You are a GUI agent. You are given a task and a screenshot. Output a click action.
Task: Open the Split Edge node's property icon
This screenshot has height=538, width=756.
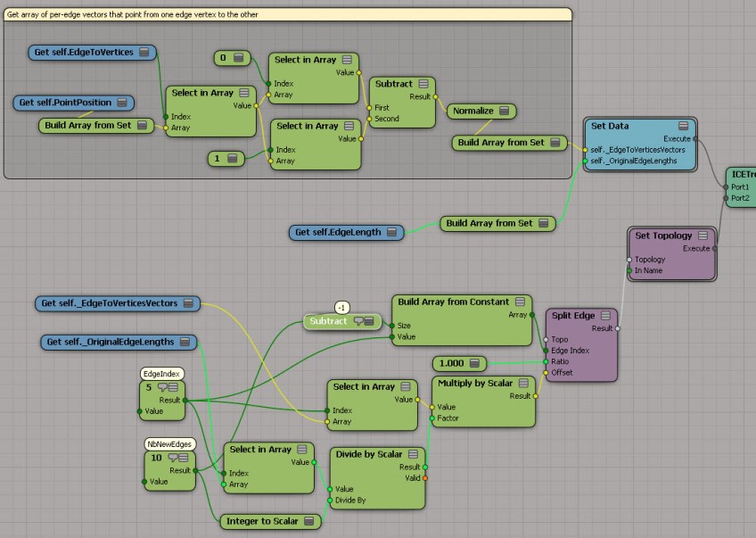pyautogui.click(x=605, y=316)
